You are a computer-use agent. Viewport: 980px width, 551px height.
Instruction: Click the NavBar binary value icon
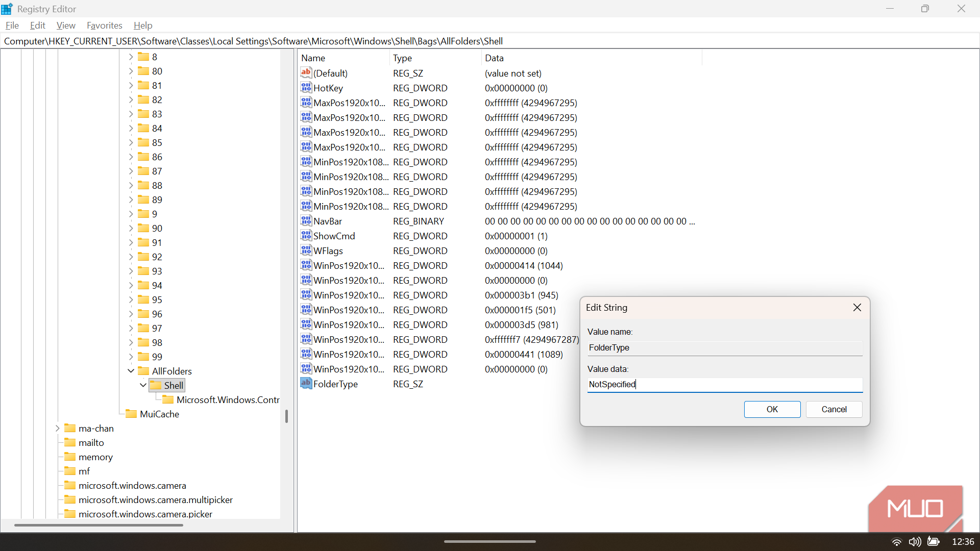(x=306, y=221)
